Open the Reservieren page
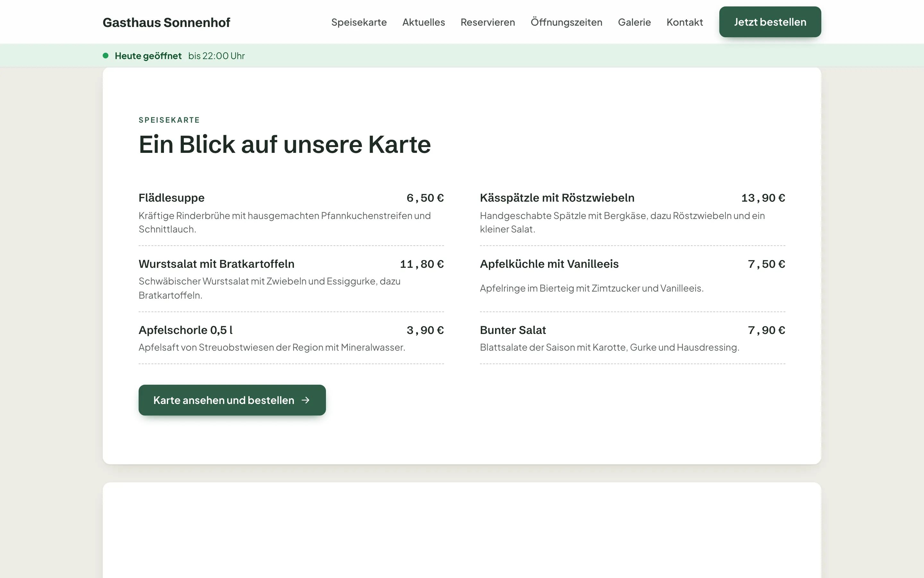The width and height of the screenshot is (924, 578). pyautogui.click(x=488, y=22)
